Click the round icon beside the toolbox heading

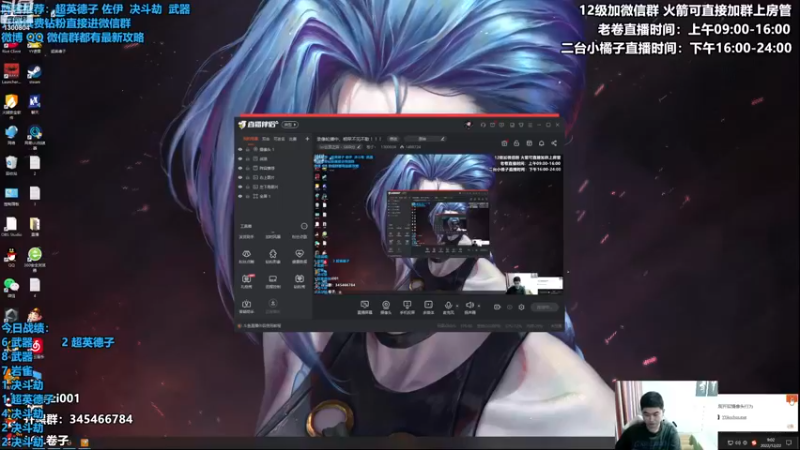(304, 226)
